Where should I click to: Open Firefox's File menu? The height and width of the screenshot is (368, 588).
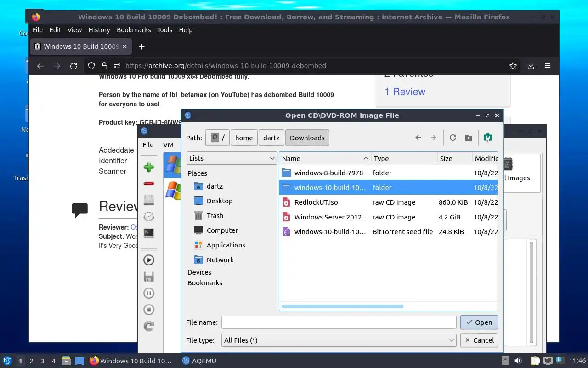pyautogui.click(x=38, y=30)
